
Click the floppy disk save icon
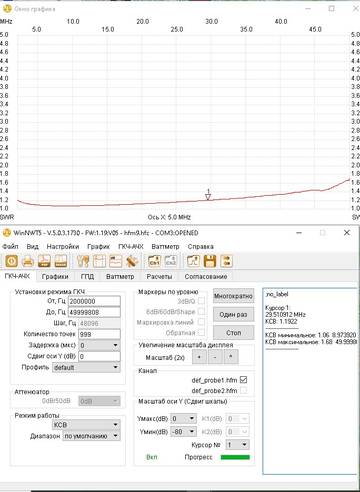(210, 261)
